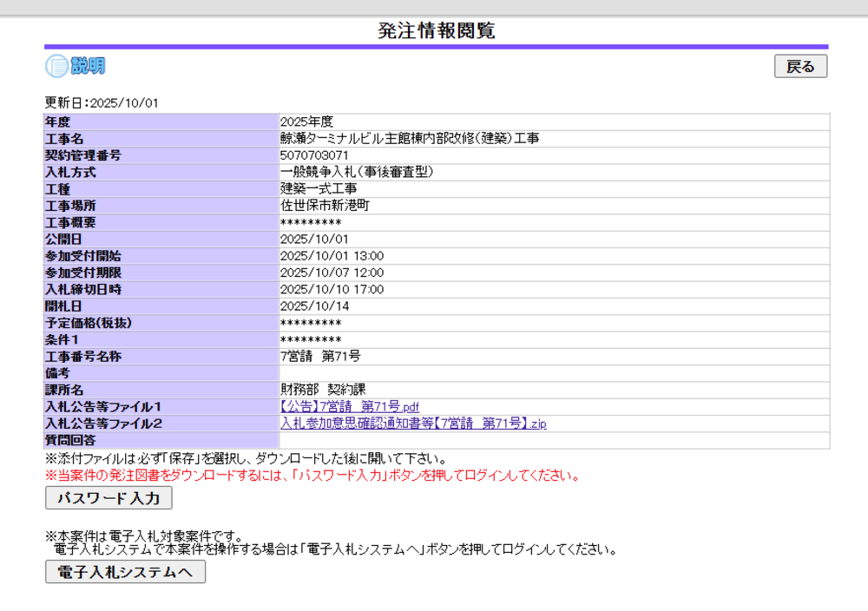
Task: Go to 電子入札システムへ button
Action: pyautogui.click(x=125, y=572)
